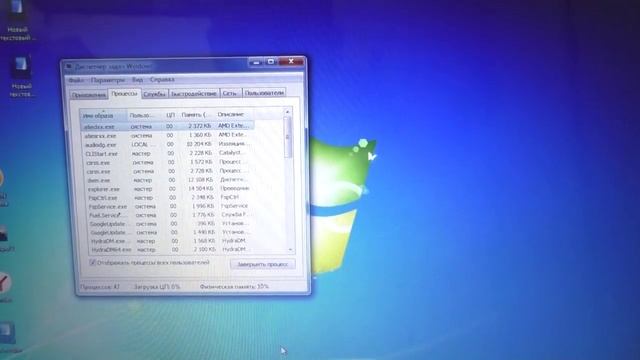Image resolution: width=640 pixels, height=360 pixels.
Task: Select the dwm.exe process row
Action: click(170, 180)
